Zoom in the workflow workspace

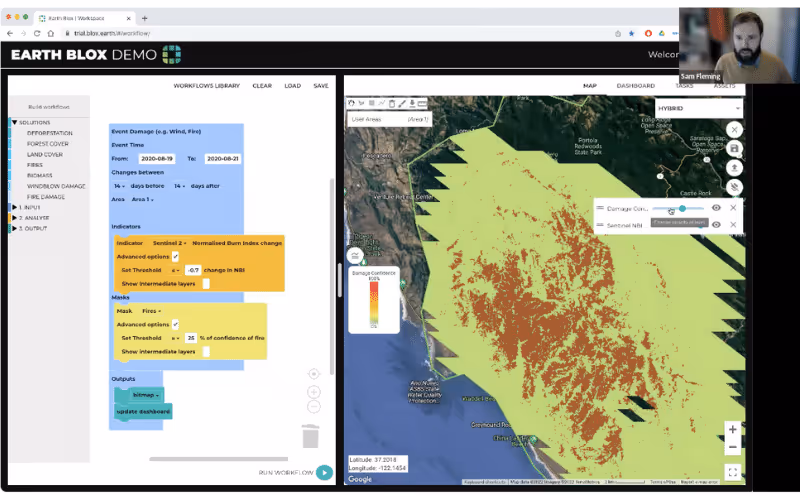pyautogui.click(x=314, y=392)
